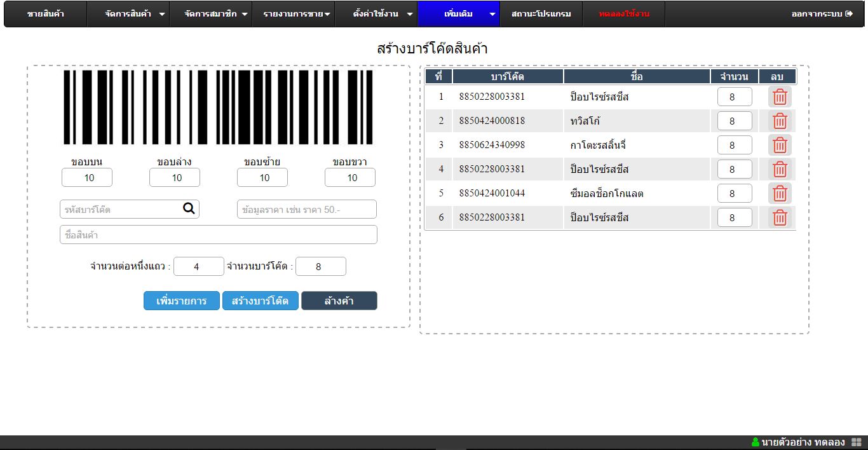Select the ขอบซ้าย margin input
The image size is (868, 450).
click(x=262, y=177)
